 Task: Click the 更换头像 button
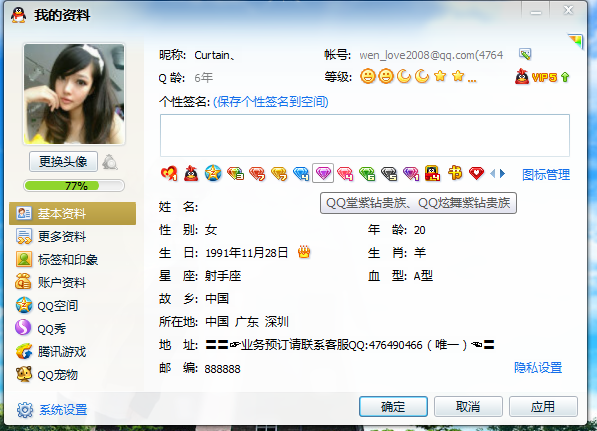[63, 162]
